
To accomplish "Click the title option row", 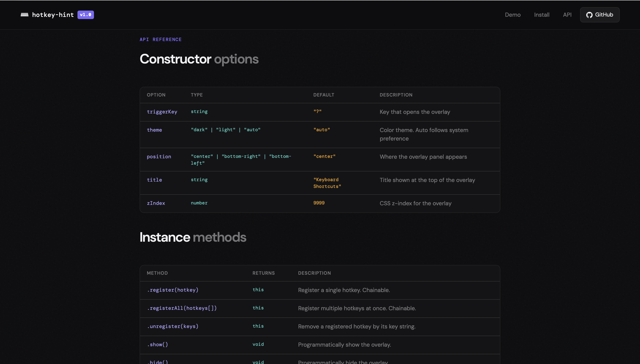I will click(x=154, y=180).
